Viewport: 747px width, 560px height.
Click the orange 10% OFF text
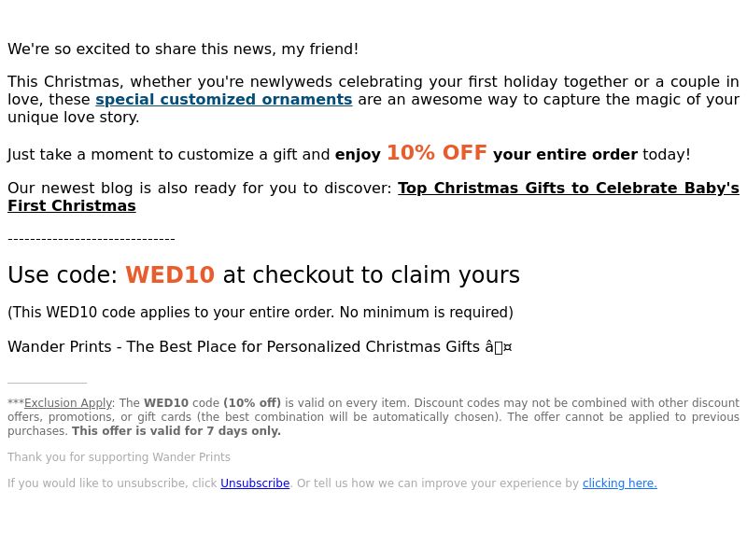coord(437,153)
